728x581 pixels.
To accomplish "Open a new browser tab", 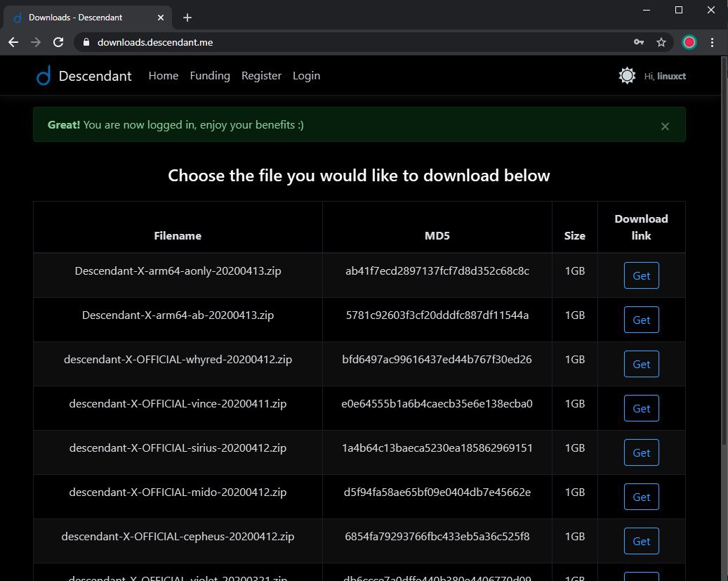I will tap(187, 18).
